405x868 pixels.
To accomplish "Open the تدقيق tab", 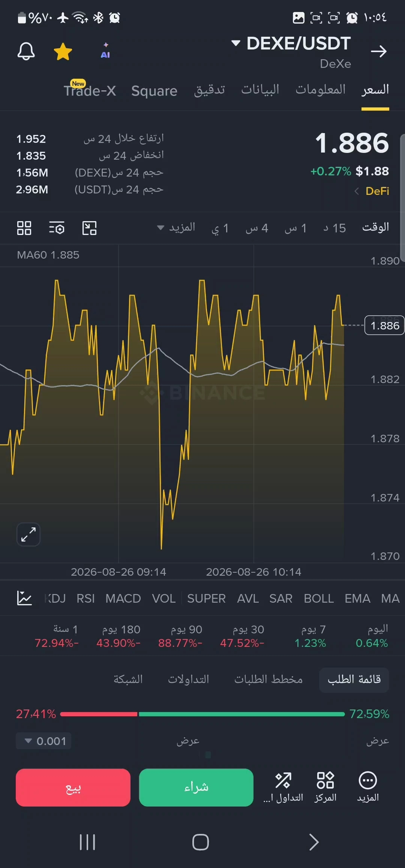I will 209,90.
